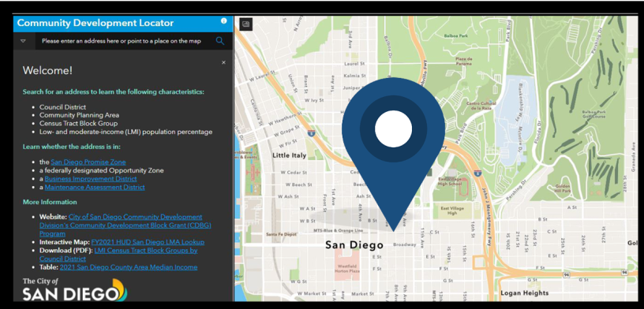Open the dropdown arrow left of the address box
The width and height of the screenshot is (644, 309).
tap(23, 41)
